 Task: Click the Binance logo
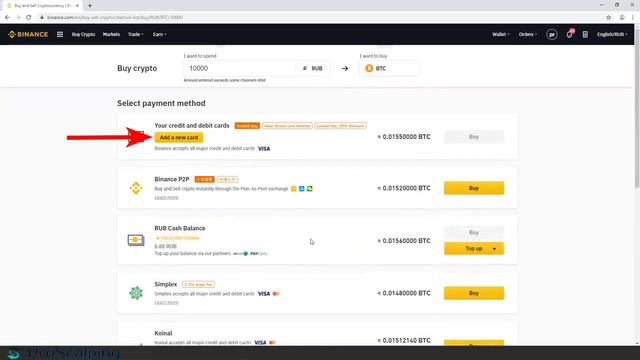point(28,34)
